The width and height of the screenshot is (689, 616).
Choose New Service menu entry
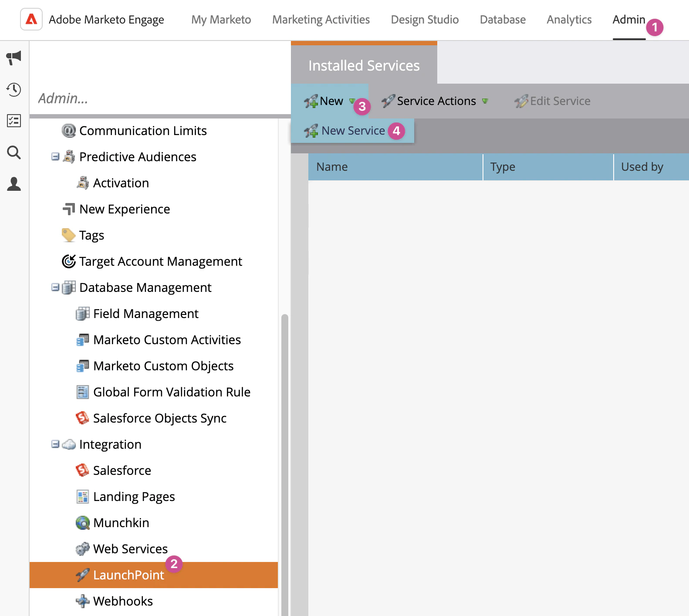click(352, 131)
